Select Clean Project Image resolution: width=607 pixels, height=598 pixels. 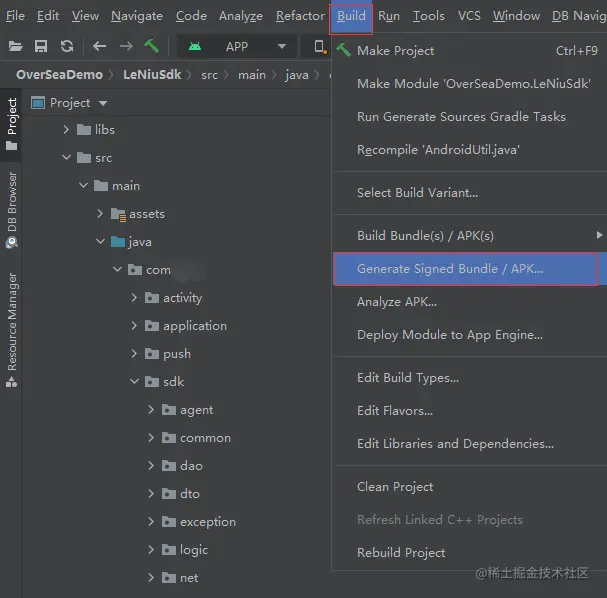(x=470, y=487)
